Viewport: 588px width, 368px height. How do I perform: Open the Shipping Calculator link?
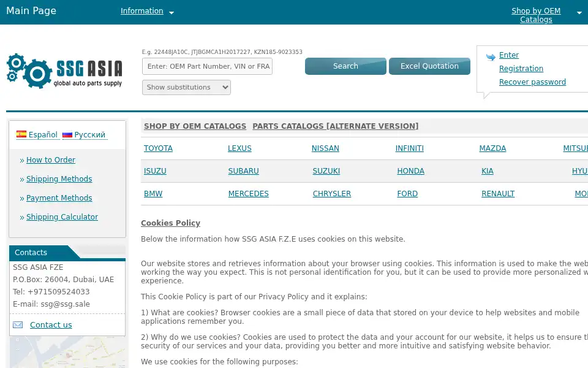coord(62,217)
